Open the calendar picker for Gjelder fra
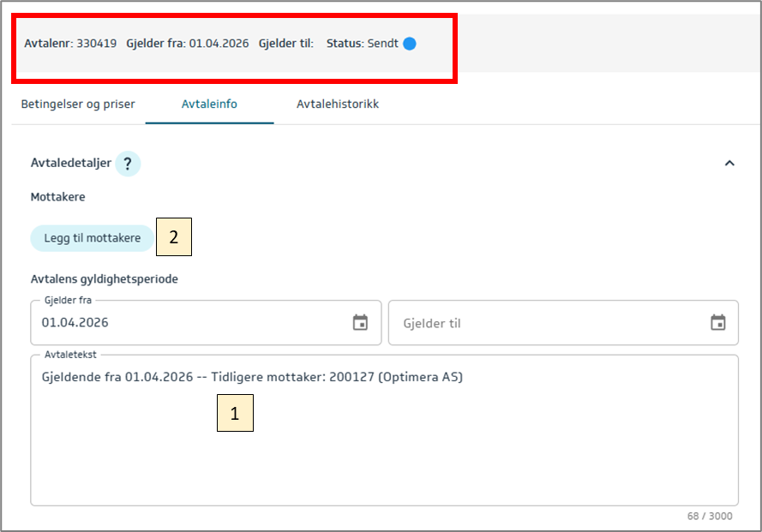Image resolution: width=762 pixels, height=532 pixels. (x=360, y=323)
